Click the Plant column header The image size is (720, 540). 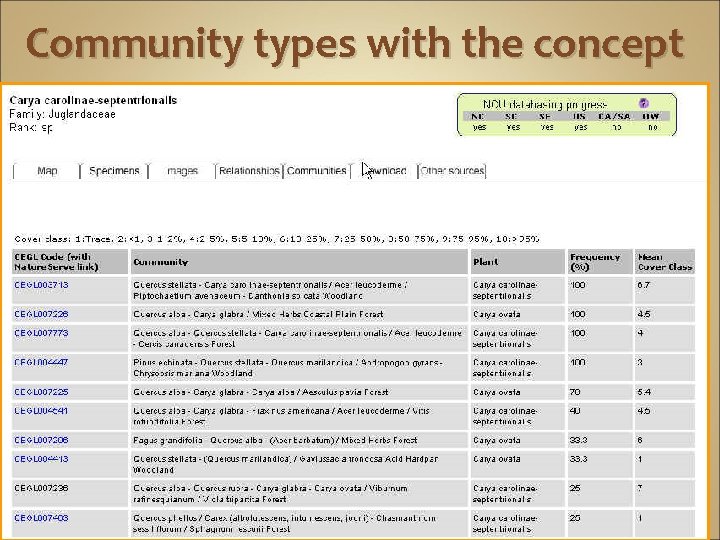click(518, 262)
